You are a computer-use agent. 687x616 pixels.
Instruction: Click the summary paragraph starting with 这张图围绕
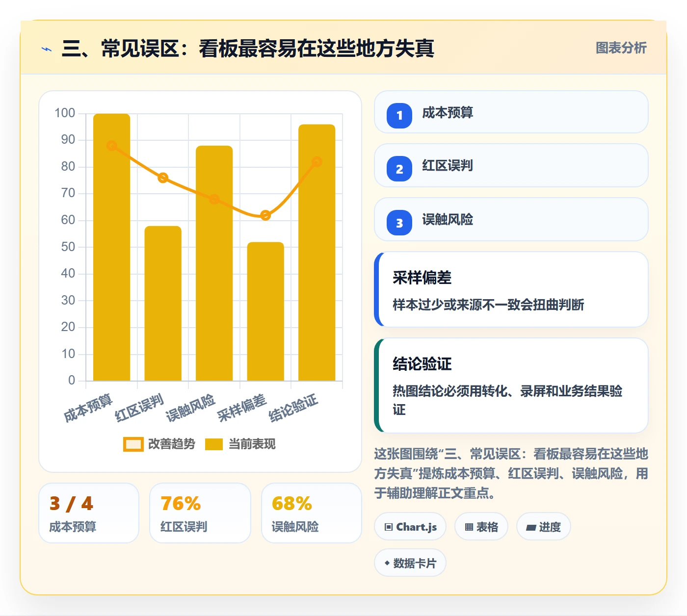(511, 473)
